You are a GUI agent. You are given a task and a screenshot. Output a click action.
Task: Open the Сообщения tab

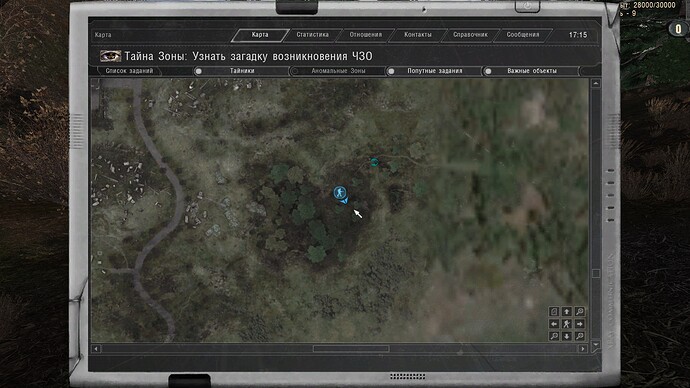pos(523,35)
